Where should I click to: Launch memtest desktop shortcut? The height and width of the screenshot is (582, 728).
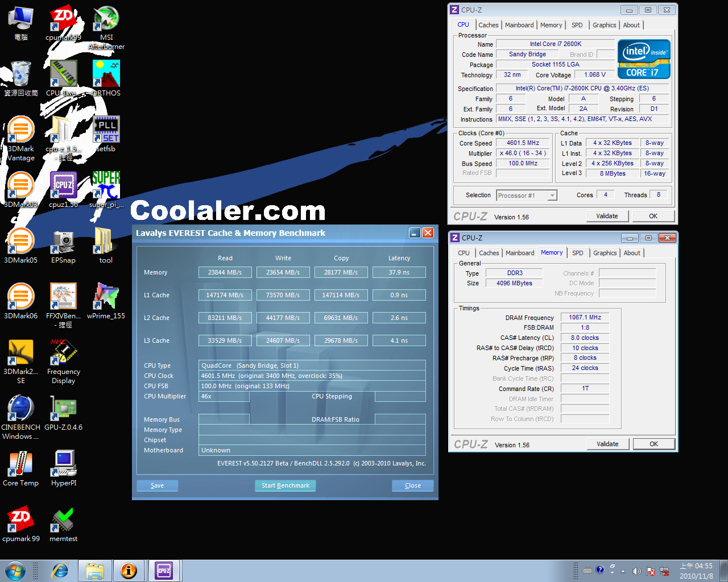tap(63, 524)
